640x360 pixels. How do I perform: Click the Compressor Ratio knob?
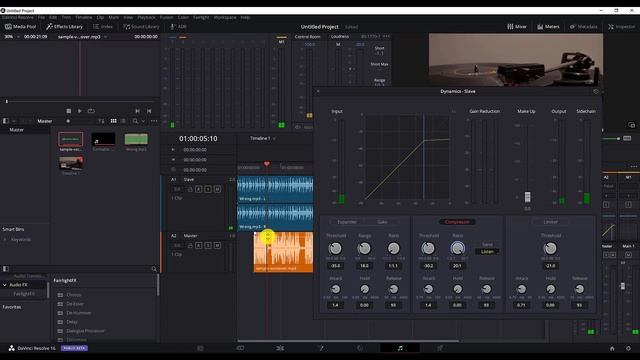[x=457, y=248]
